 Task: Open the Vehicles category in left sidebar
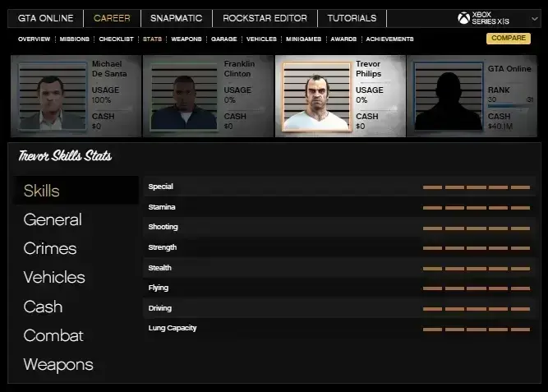pyautogui.click(x=54, y=277)
